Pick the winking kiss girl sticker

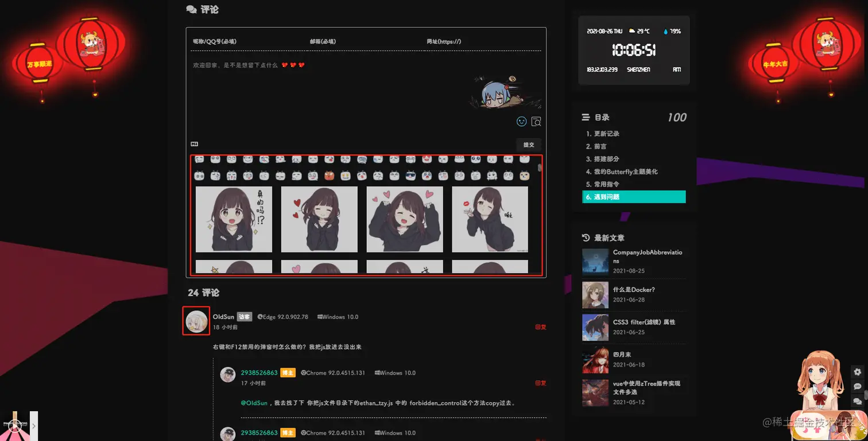[490, 219]
